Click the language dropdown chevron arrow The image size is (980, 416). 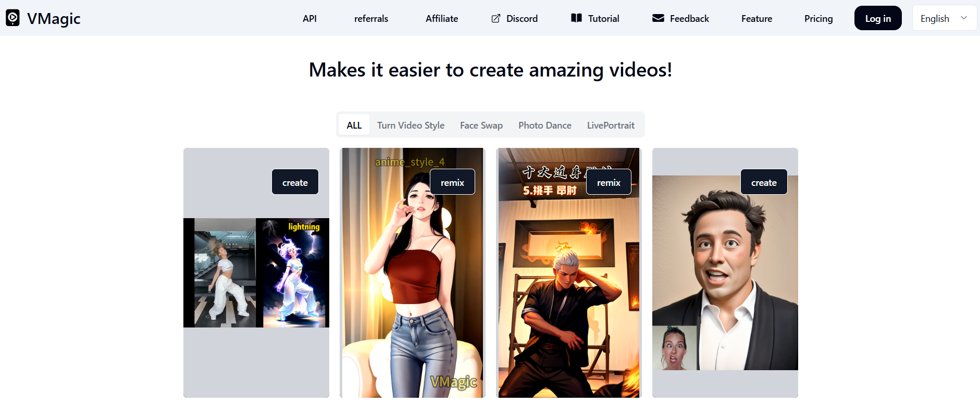click(964, 18)
